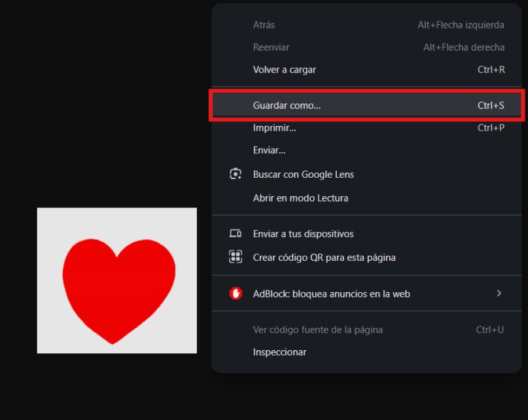Screen dimensions: 528x420
Task: Select Crear código QR para esta página
Action: pos(367,257)
